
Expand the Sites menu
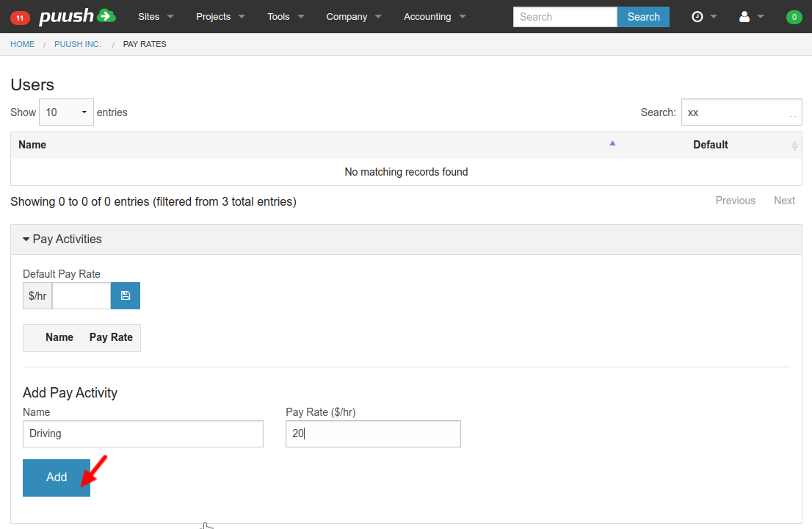(156, 17)
